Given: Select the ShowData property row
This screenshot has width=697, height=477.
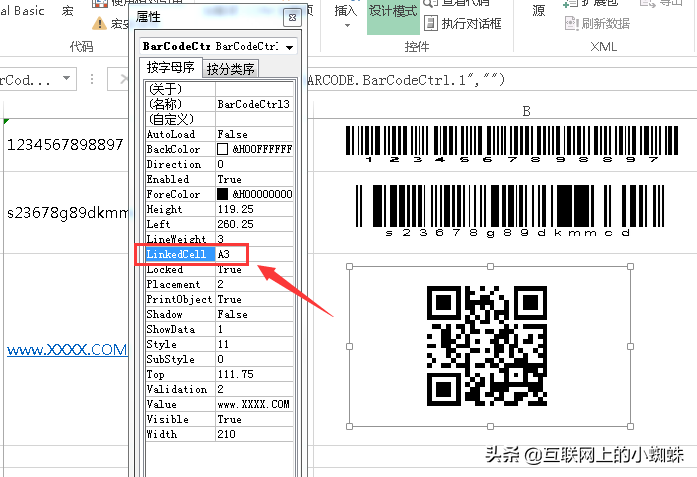Looking at the screenshot, I should 220,329.
